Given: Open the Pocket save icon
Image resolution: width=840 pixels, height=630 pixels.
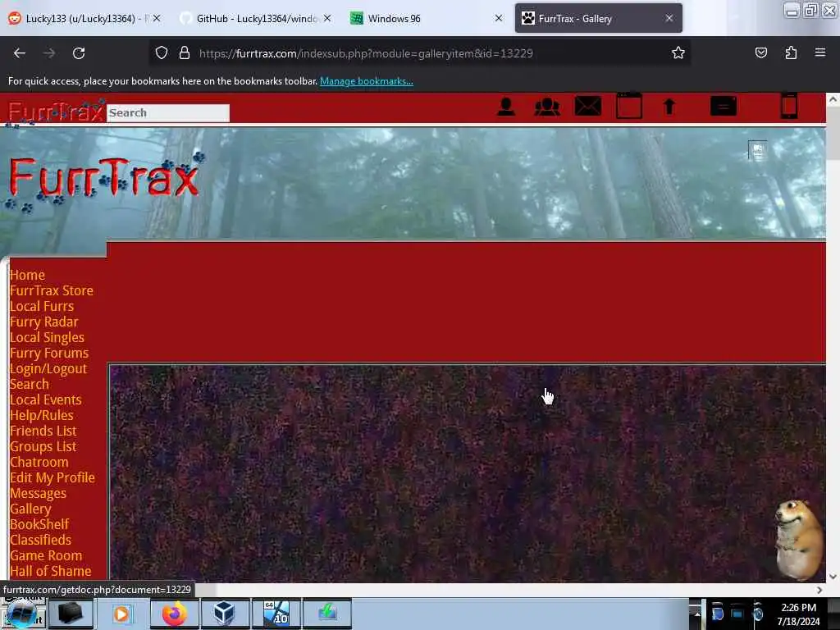Looking at the screenshot, I should click(x=760, y=53).
